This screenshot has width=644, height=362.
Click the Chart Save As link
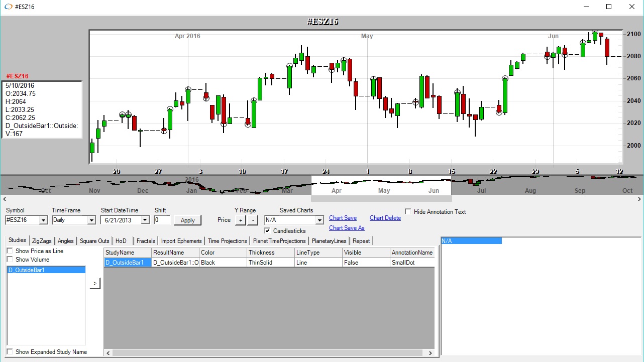pyautogui.click(x=347, y=228)
